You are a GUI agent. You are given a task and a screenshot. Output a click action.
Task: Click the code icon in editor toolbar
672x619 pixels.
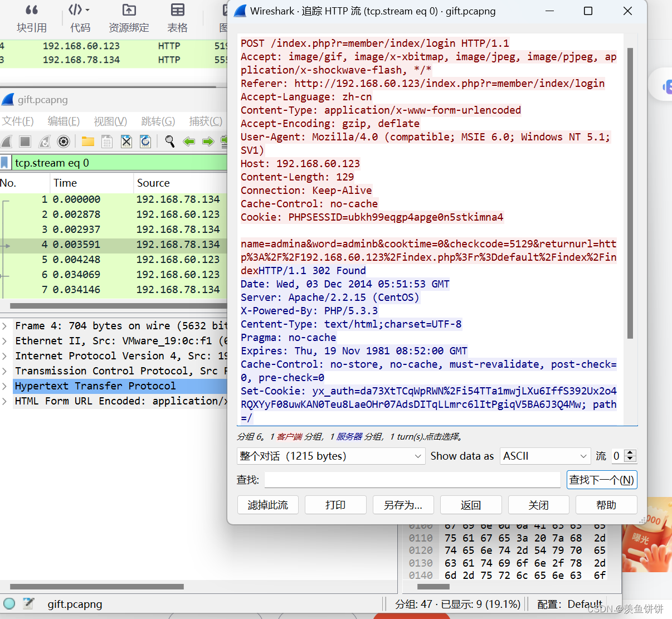[x=75, y=10]
